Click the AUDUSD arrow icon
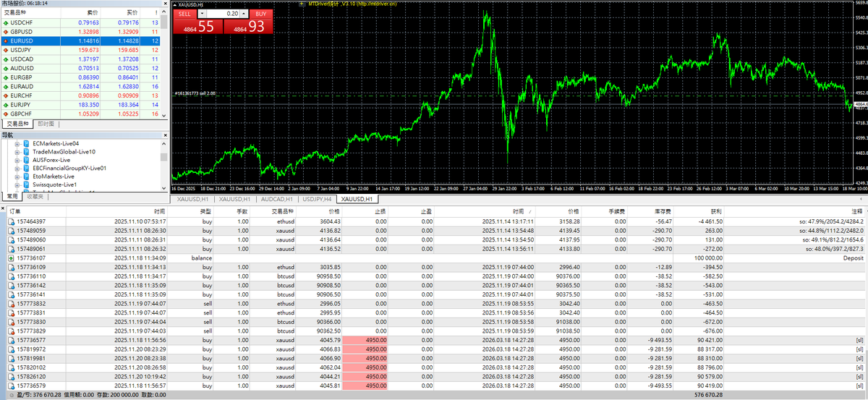Image resolution: width=868 pixels, height=400 pixels. (7, 68)
